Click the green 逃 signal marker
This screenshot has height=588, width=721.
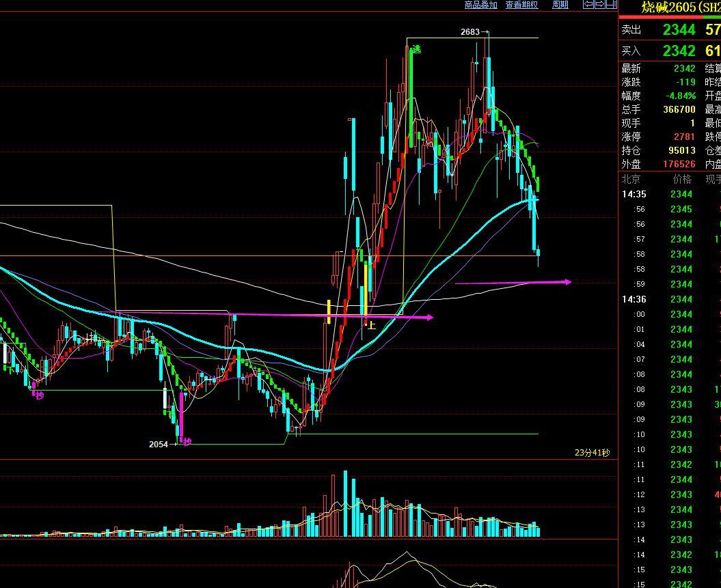coord(417,49)
